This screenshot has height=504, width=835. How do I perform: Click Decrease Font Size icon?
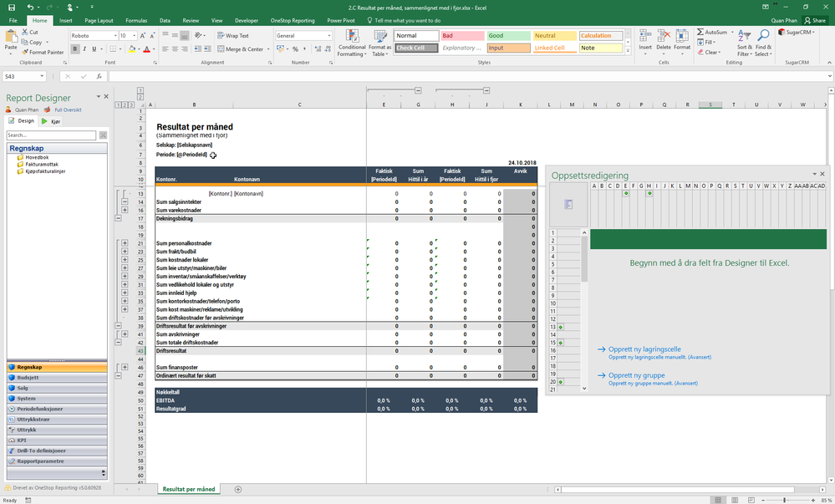coord(152,36)
